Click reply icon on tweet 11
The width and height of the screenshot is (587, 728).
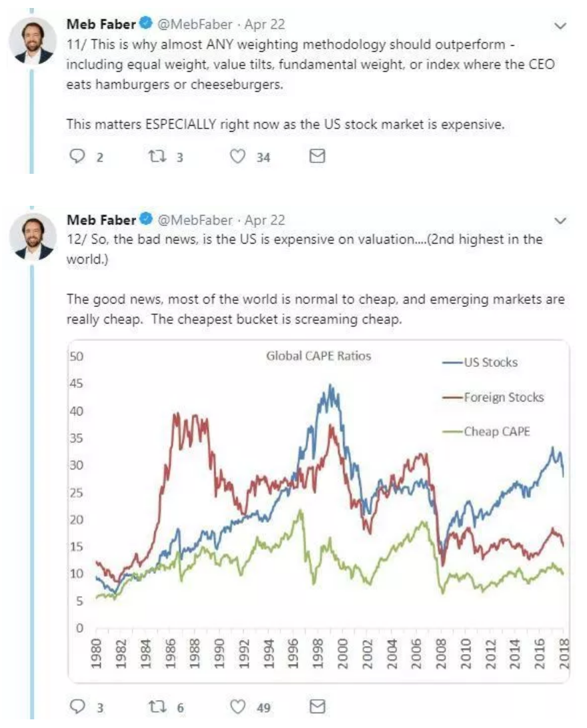77,156
